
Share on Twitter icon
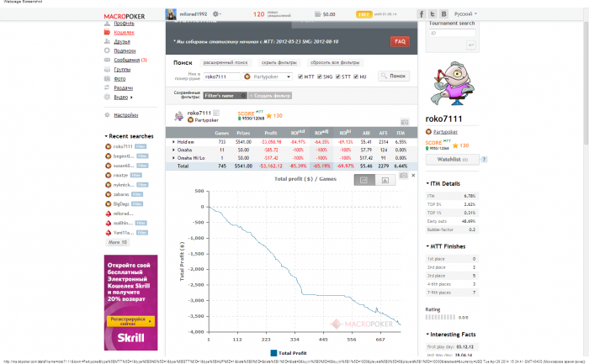[432, 14]
